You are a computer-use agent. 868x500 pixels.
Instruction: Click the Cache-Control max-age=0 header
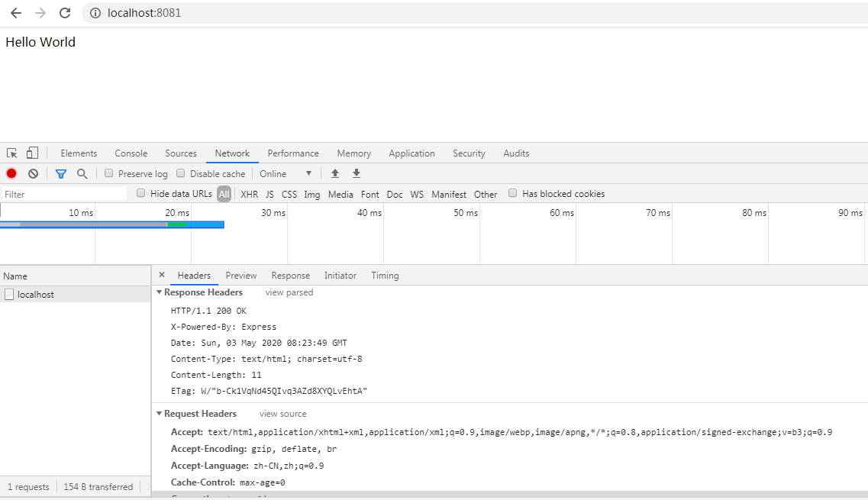point(228,482)
